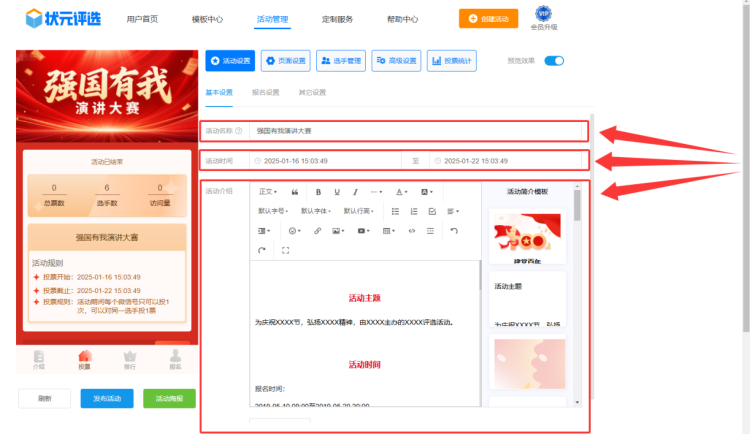Apply italic with the Italic icon
The image size is (750, 434).
tap(354, 191)
